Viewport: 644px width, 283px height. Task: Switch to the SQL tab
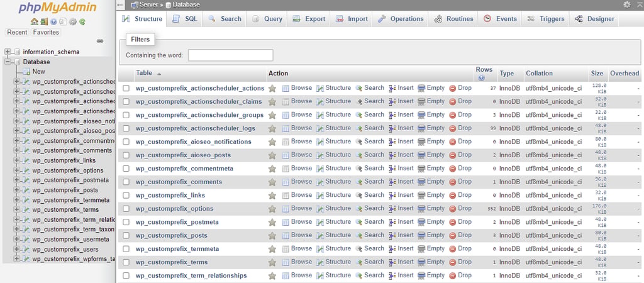[x=186, y=19]
